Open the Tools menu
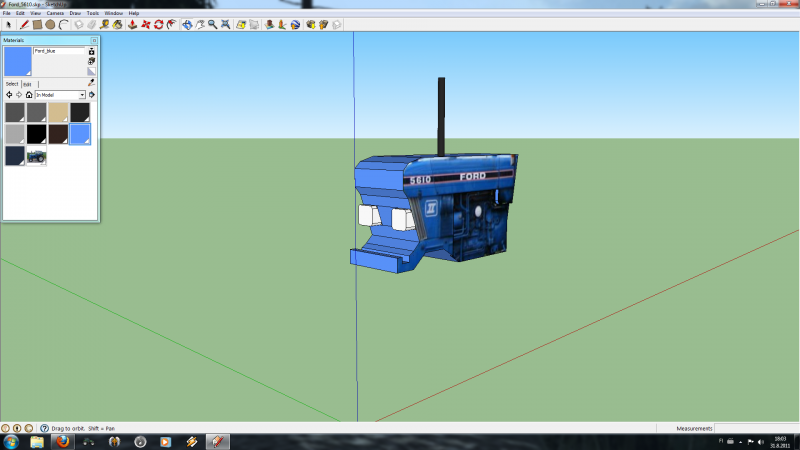The image size is (800, 450). 93,13
